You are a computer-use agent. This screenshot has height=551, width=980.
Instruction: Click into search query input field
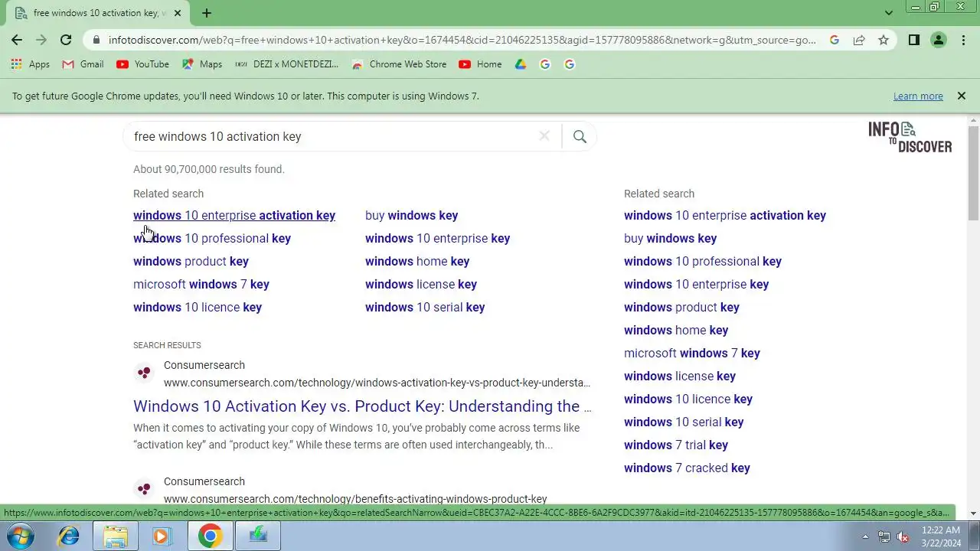coord(333,136)
